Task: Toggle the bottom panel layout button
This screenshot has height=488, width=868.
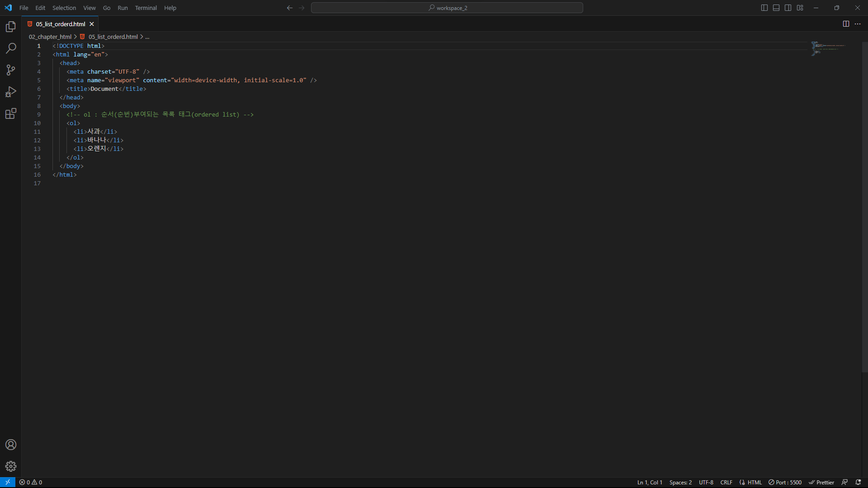Action: (x=776, y=8)
